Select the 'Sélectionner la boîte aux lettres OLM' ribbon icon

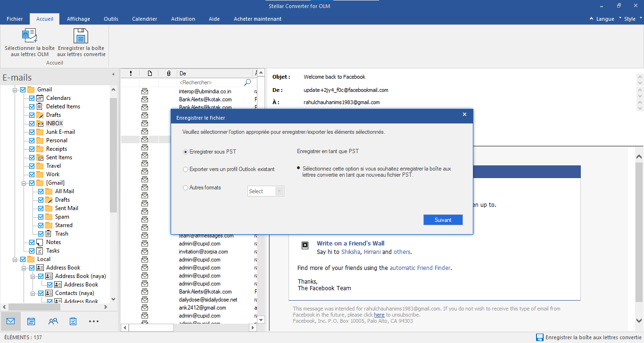[29, 42]
